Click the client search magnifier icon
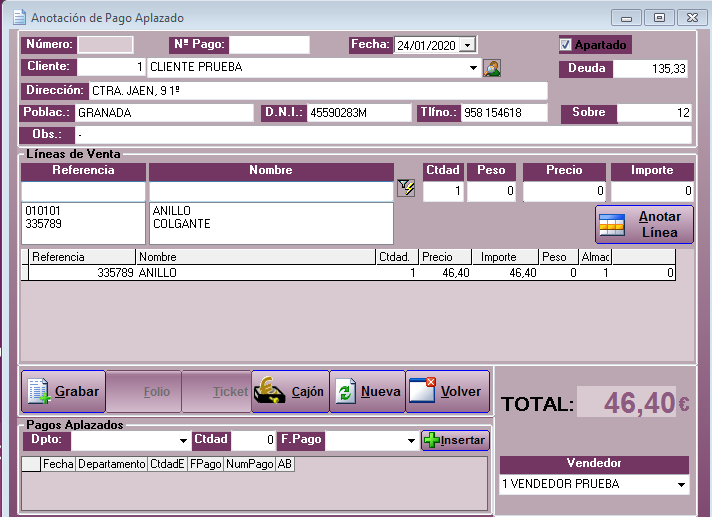This screenshot has width=712, height=517. pos(492,68)
